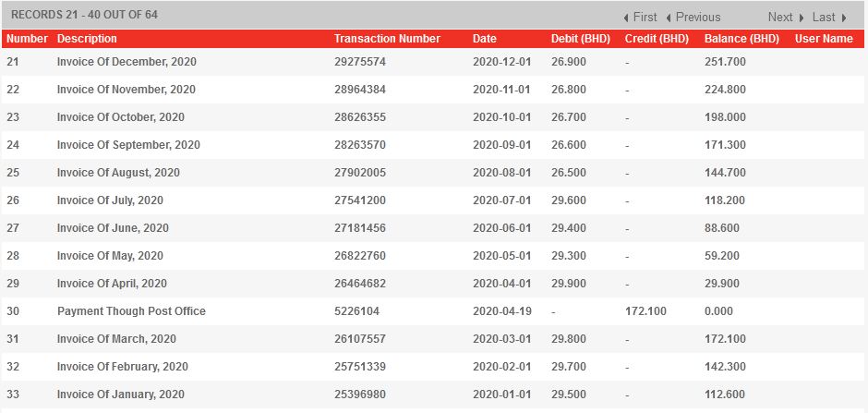The height and width of the screenshot is (413, 868).
Task: Go to the First page link
Action: point(645,17)
